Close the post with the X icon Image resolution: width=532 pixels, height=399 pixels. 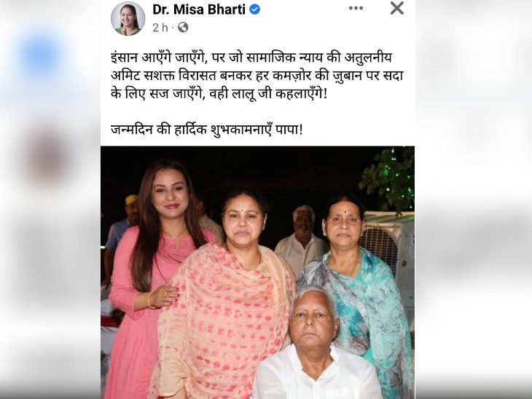click(x=396, y=8)
